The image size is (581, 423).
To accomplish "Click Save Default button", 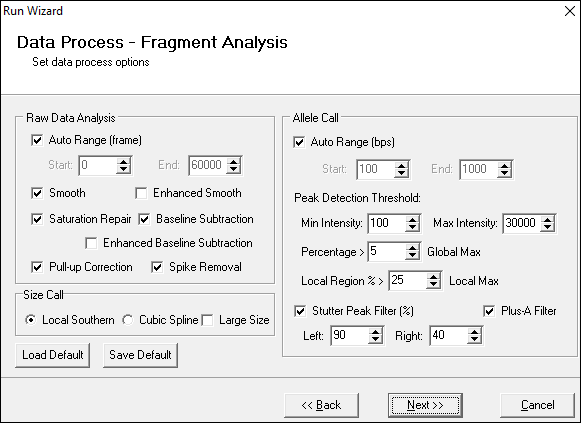I will (x=140, y=355).
